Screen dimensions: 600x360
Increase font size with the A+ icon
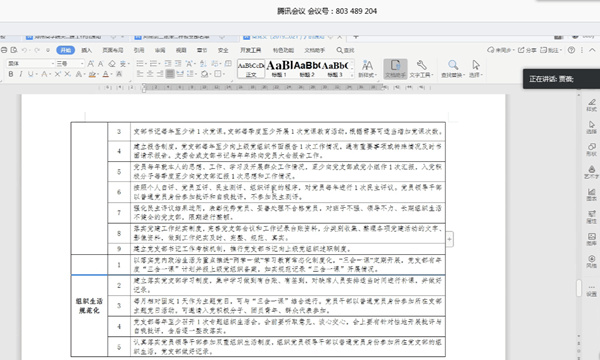(x=91, y=64)
